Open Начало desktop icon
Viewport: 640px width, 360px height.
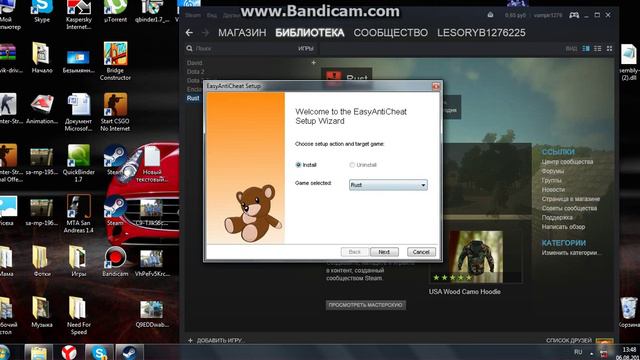point(42,58)
